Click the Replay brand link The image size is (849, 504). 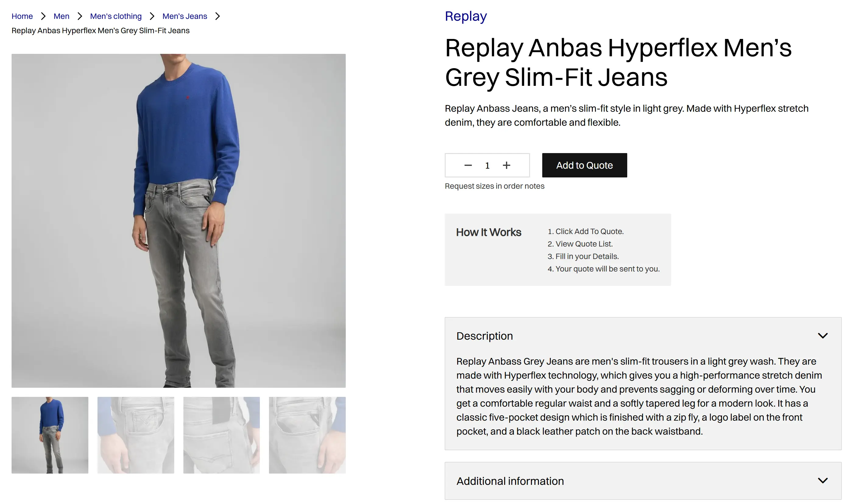465,16
